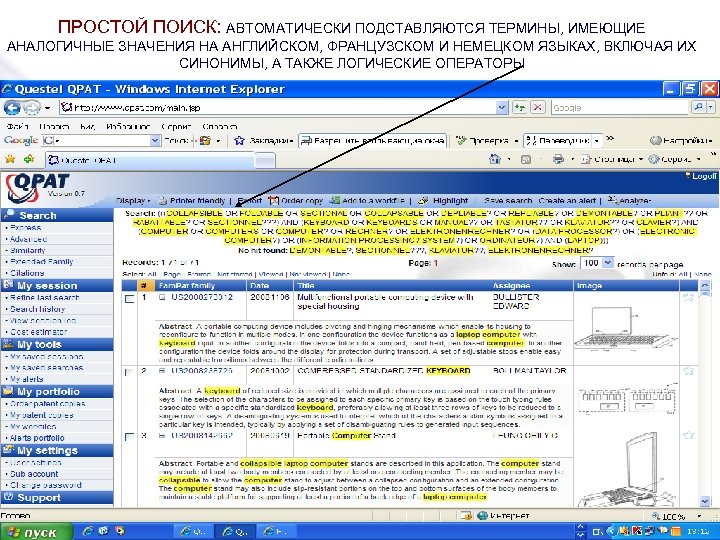Click the Add to Favorites star-plus icon

point(29,159)
